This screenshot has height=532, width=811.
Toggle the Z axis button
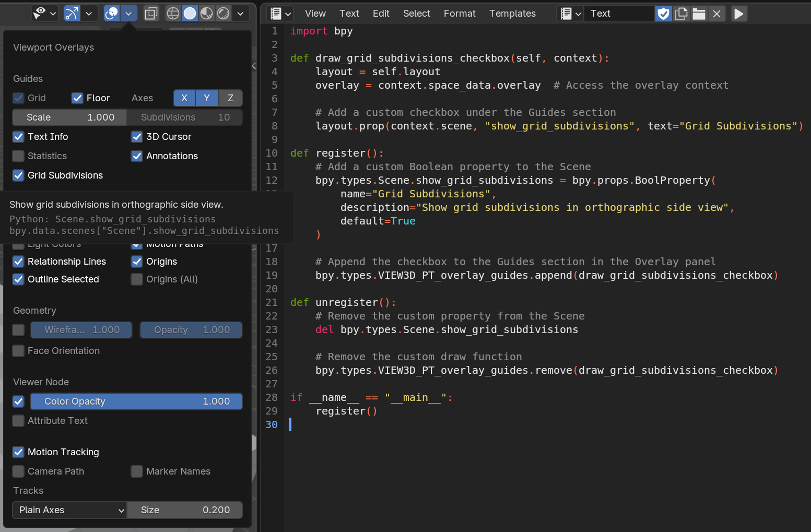click(230, 98)
